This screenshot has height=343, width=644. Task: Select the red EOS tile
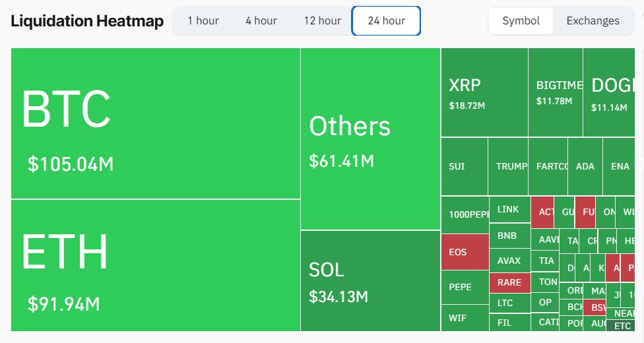coord(465,252)
